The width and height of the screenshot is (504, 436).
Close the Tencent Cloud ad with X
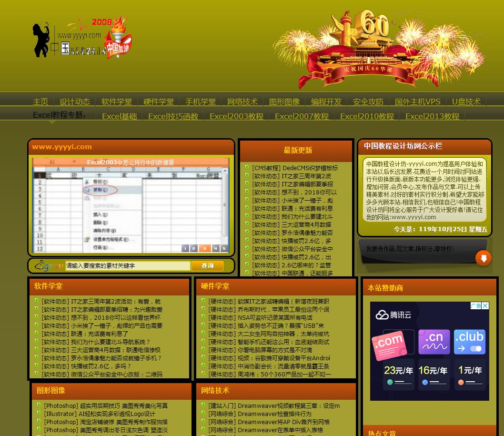(485, 306)
